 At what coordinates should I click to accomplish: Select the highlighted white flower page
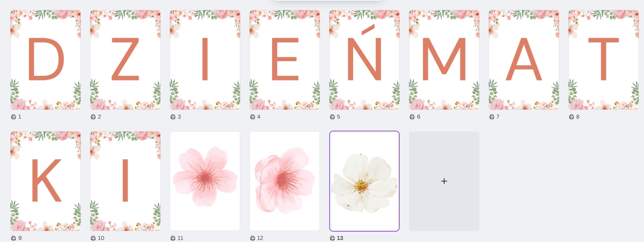[x=364, y=181]
